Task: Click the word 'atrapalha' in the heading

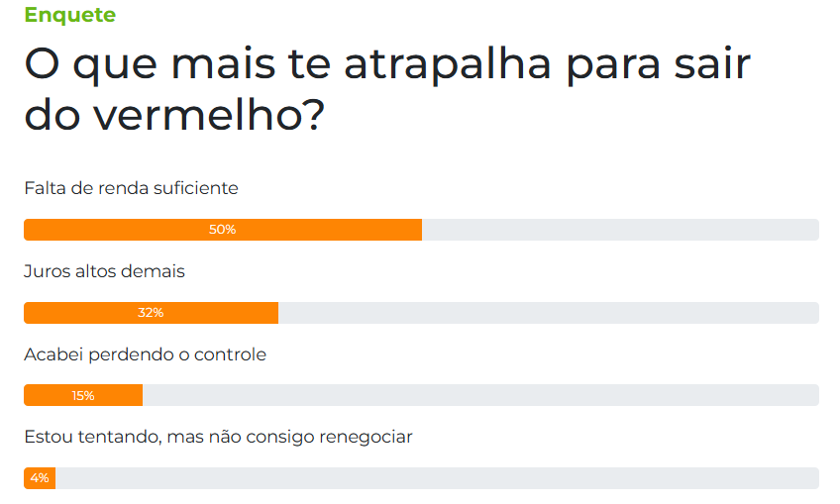Action: coord(448,65)
